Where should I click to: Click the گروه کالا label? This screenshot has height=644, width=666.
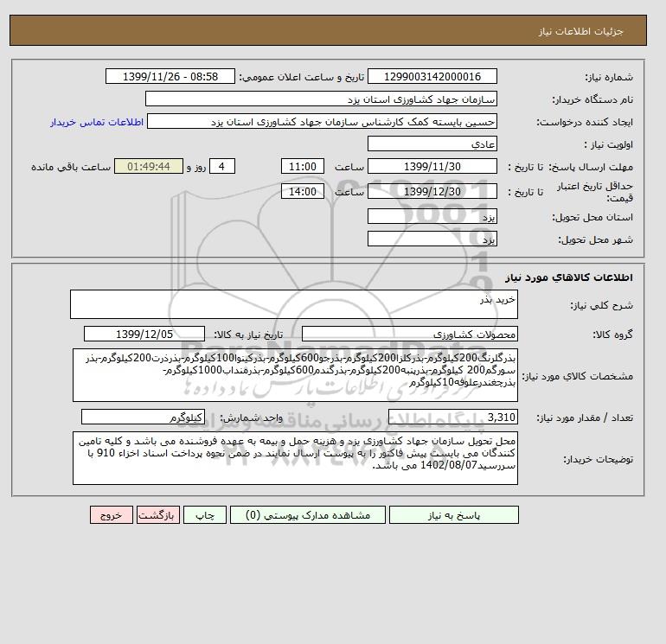(613, 335)
